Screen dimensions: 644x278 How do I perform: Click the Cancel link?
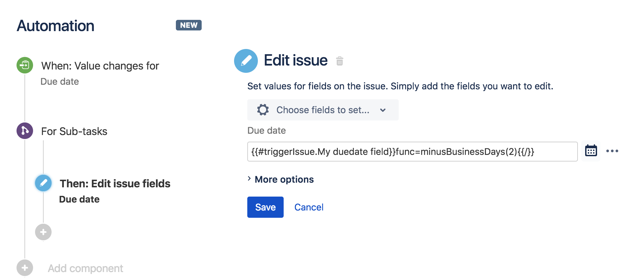(308, 207)
